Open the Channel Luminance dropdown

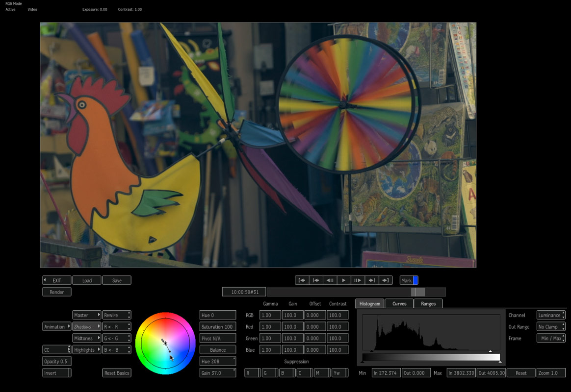coord(551,315)
